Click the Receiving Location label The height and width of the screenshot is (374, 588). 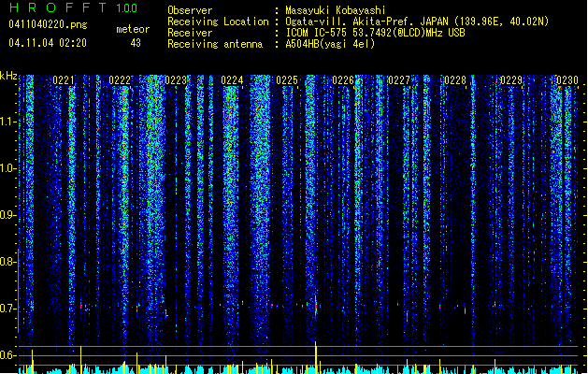pyautogui.click(x=218, y=22)
